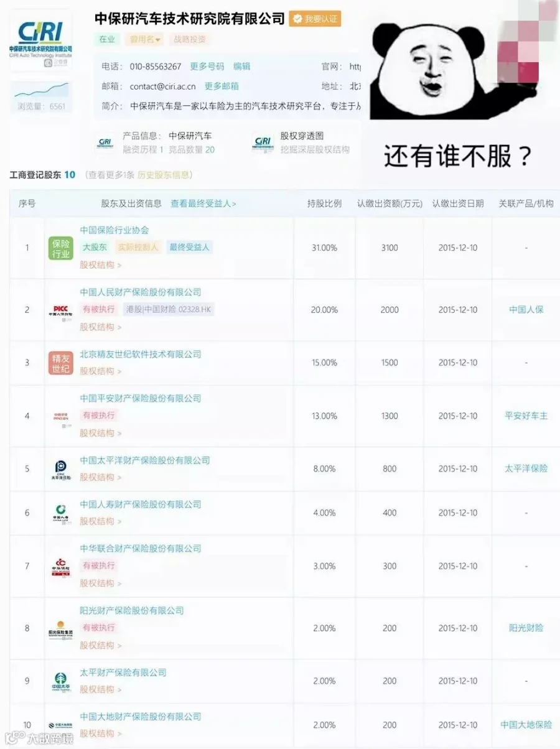Select the 战略投资 tag
The image size is (560, 749).
[x=190, y=39]
